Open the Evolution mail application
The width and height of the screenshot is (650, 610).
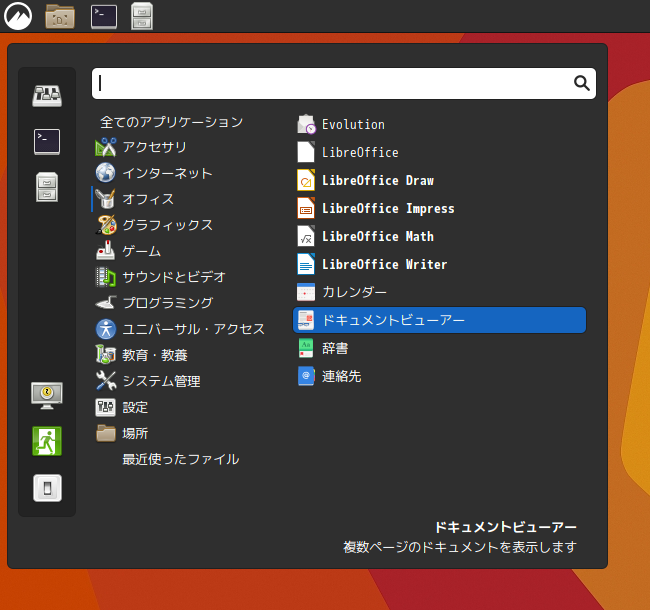pyautogui.click(x=439, y=124)
